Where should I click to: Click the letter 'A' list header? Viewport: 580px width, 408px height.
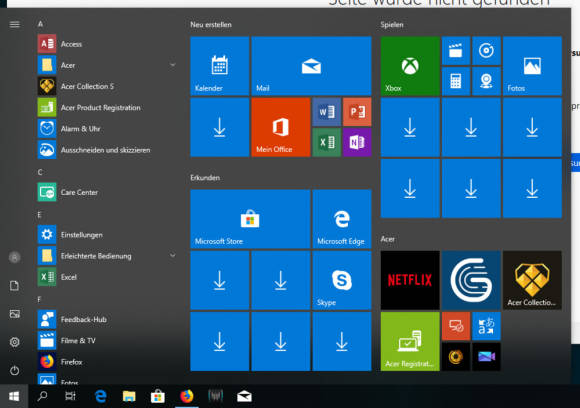coord(40,24)
